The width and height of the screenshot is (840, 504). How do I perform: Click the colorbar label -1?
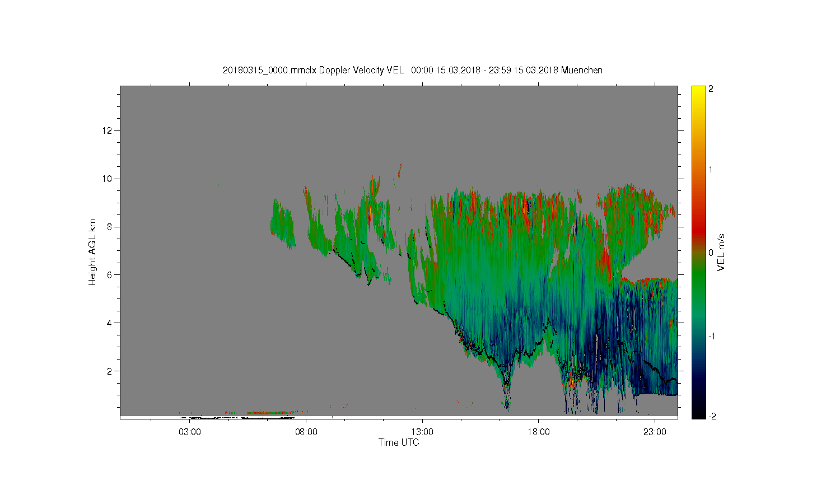pos(711,336)
